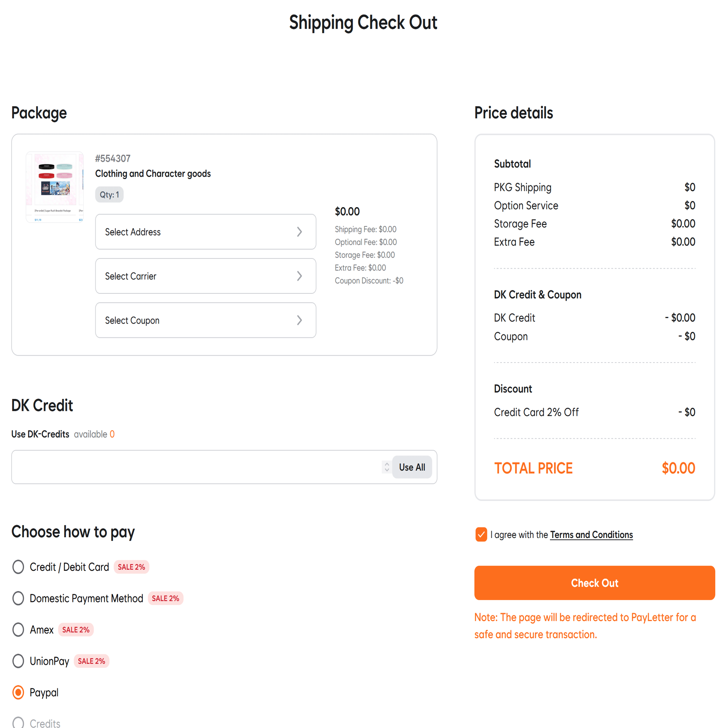The image size is (728, 728).
Task: Click the orange Check Out button
Action: tap(594, 582)
